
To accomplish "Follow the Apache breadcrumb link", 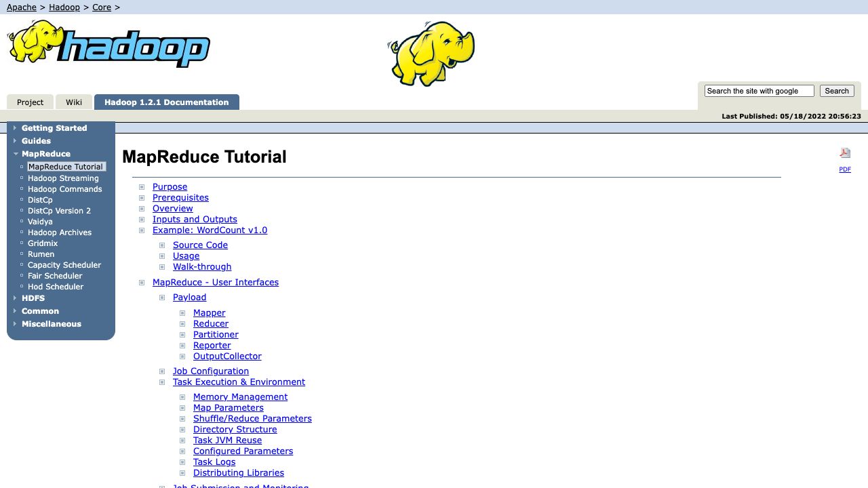I will click(x=20, y=7).
